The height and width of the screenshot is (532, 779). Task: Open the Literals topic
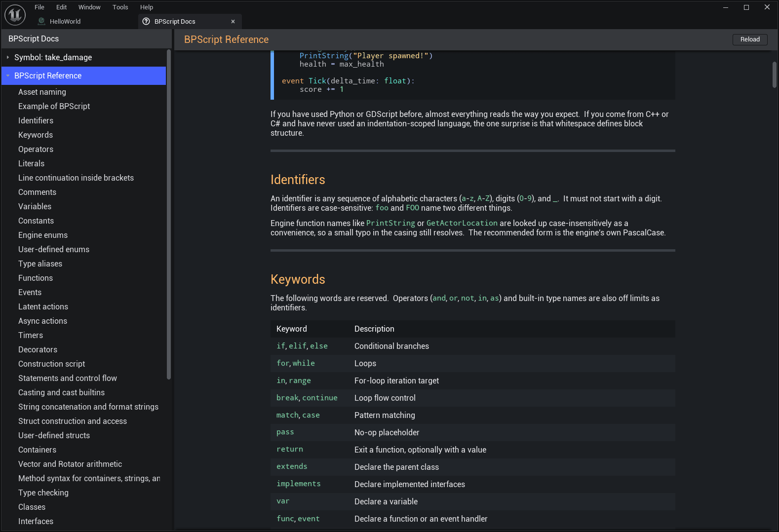point(31,163)
